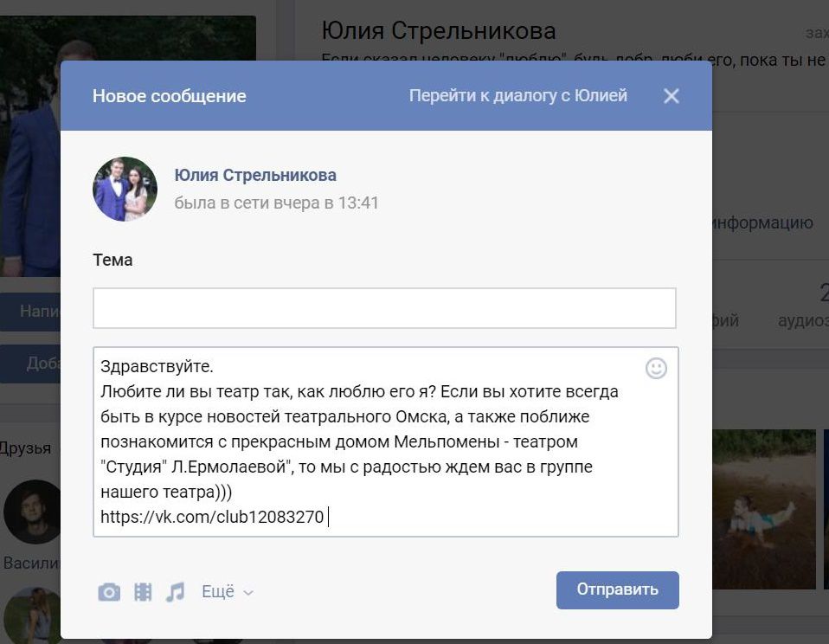
Task: Click the Друзья section heading
Action: pos(25,448)
